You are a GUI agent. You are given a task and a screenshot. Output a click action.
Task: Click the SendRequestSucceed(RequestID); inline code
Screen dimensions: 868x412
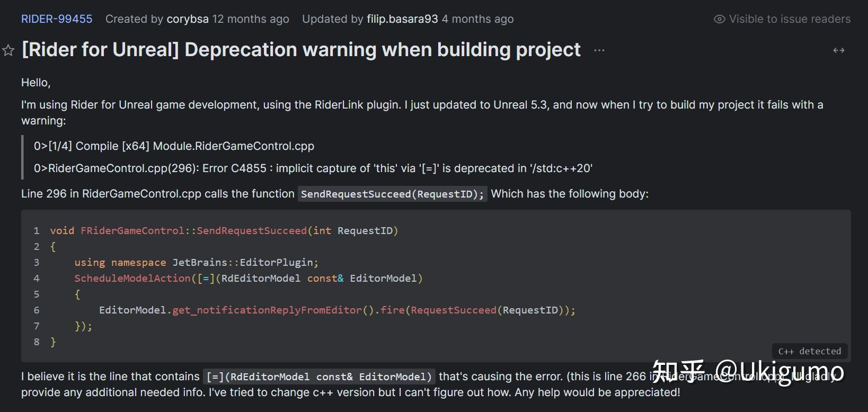(392, 194)
